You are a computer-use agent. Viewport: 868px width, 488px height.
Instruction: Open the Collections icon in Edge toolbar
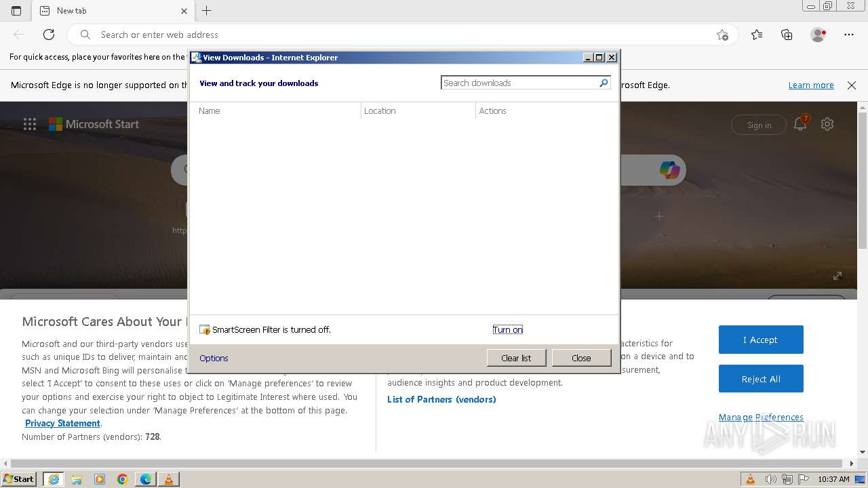click(787, 35)
